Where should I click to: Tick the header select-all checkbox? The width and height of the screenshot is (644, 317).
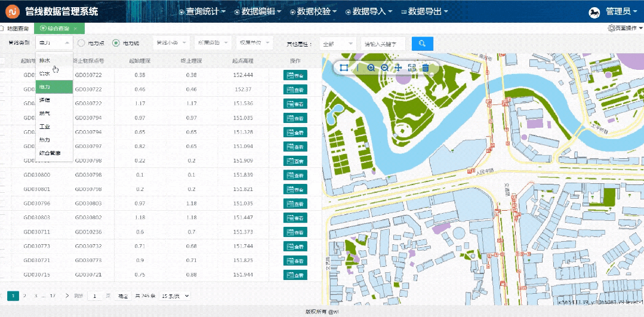point(2,61)
